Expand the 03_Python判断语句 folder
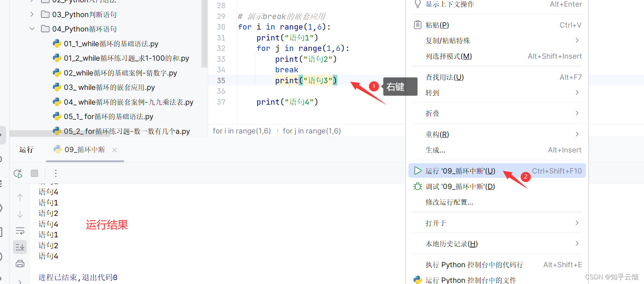 coord(32,14)
